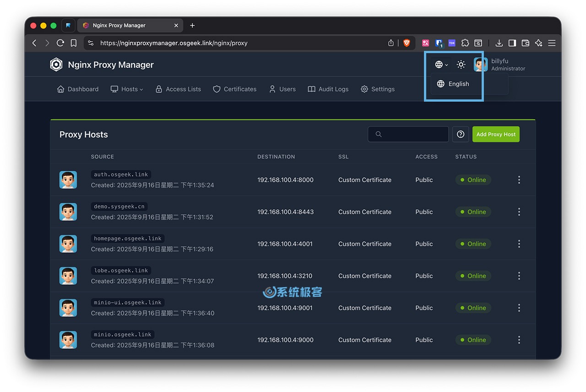Open the billyfu Administrator user menu
Image resolution: width=586 pixels, height=392 pixels.
500,65
